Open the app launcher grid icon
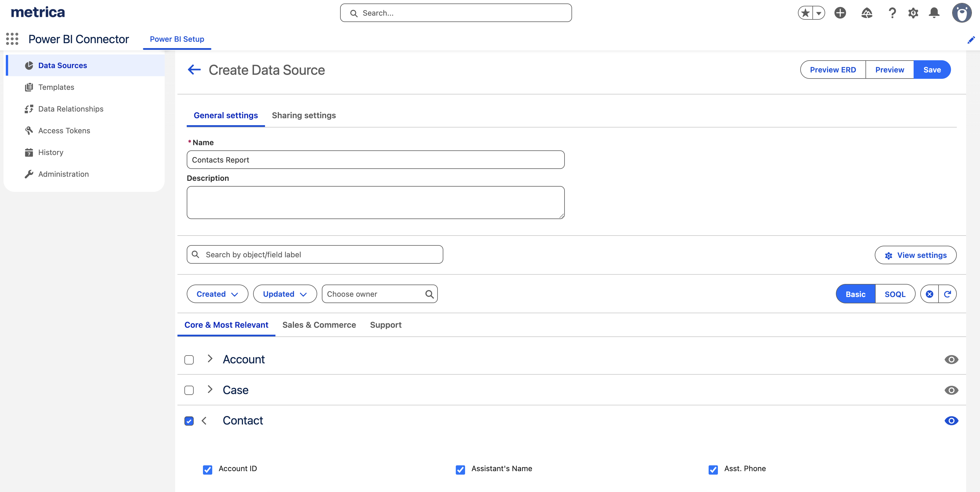 12,39
